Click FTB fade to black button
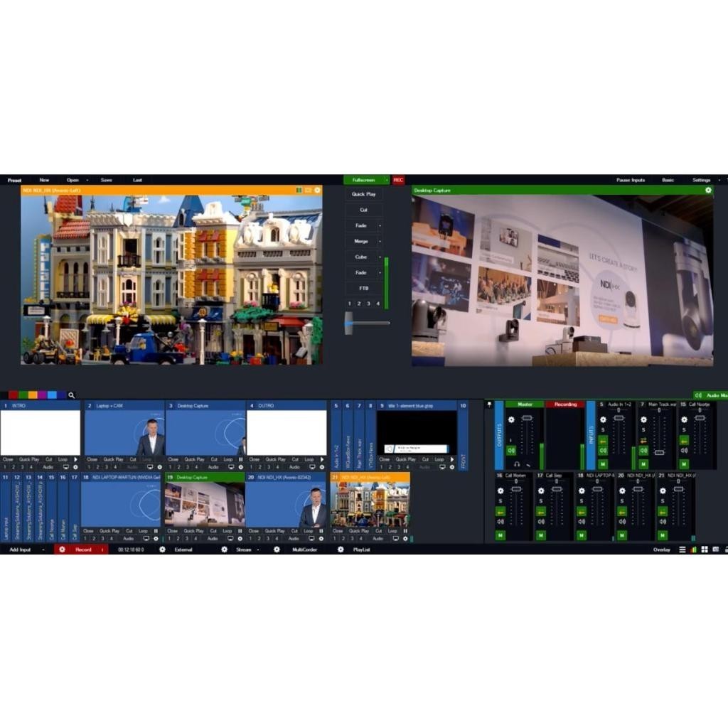Screen dimensions: 728x728 363,288
